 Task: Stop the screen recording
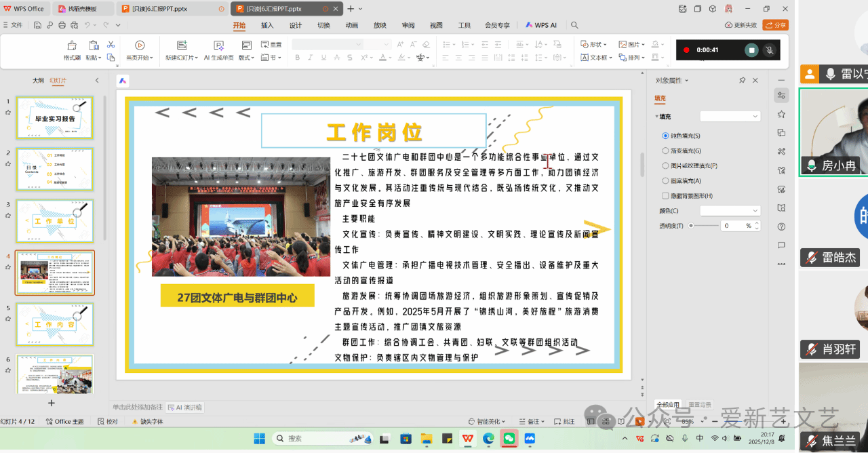(x=751, y=50)
